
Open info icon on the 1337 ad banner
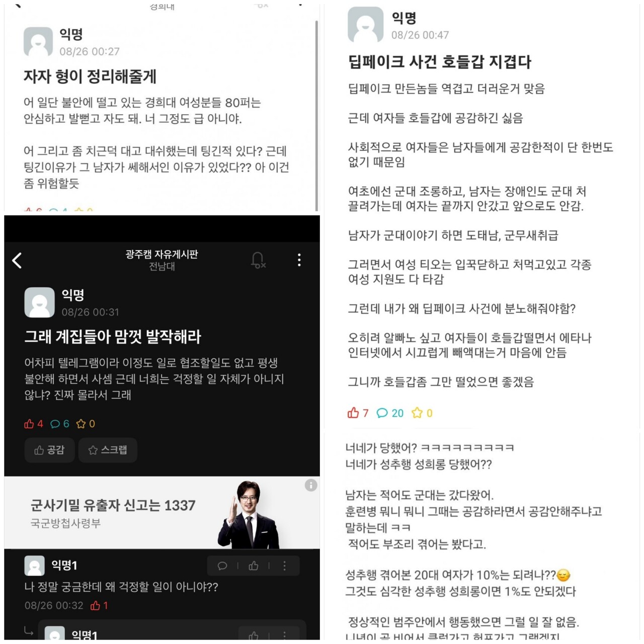[311, 485]
